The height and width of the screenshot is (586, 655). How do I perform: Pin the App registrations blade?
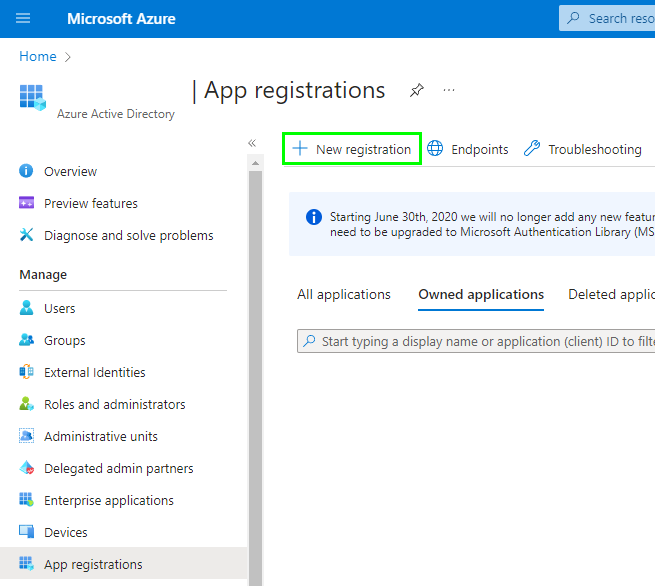pos(416,90)
